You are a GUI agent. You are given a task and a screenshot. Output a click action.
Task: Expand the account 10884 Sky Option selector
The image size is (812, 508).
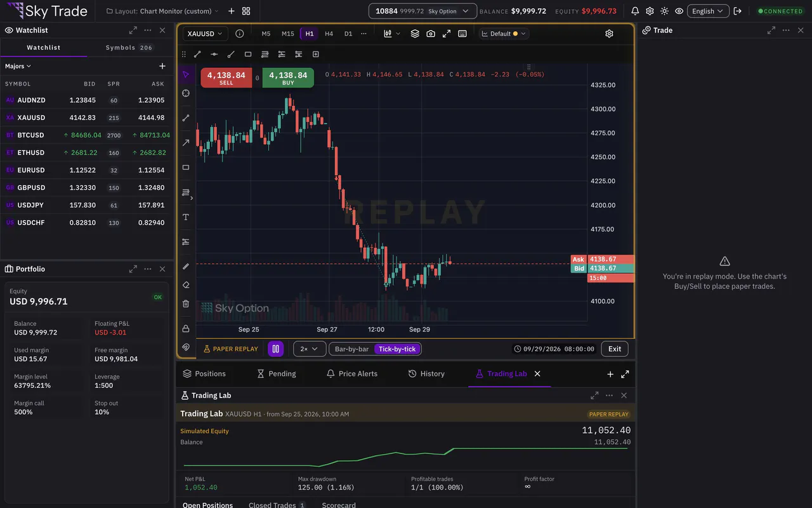[422, 11]
